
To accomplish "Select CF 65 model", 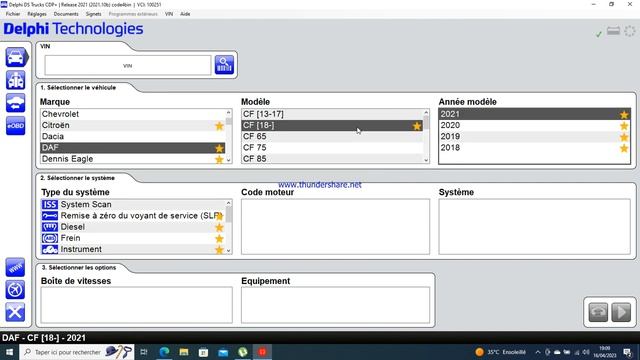I will pos(332,136).
